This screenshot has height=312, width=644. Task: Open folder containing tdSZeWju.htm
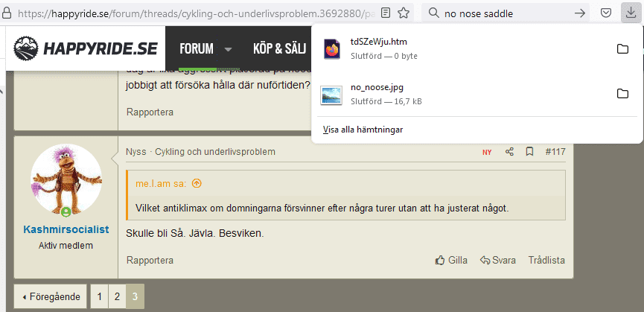622,49
